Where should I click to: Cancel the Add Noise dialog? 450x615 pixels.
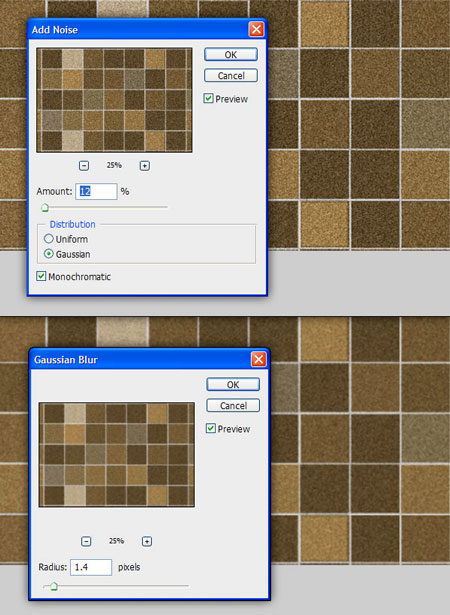[231, 75]
